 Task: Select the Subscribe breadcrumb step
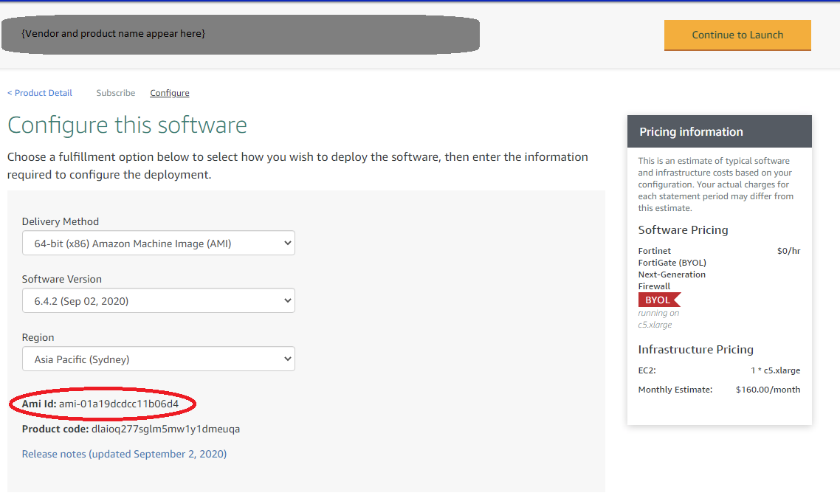tap(115, 93)
